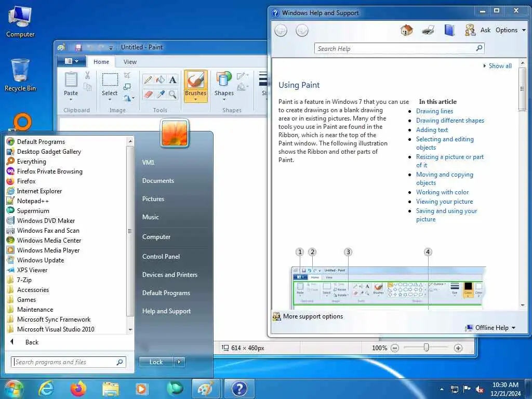Open Devices and Printers from Start menu
This screenshot has height=399, width=532.
(x=170, y=275)
